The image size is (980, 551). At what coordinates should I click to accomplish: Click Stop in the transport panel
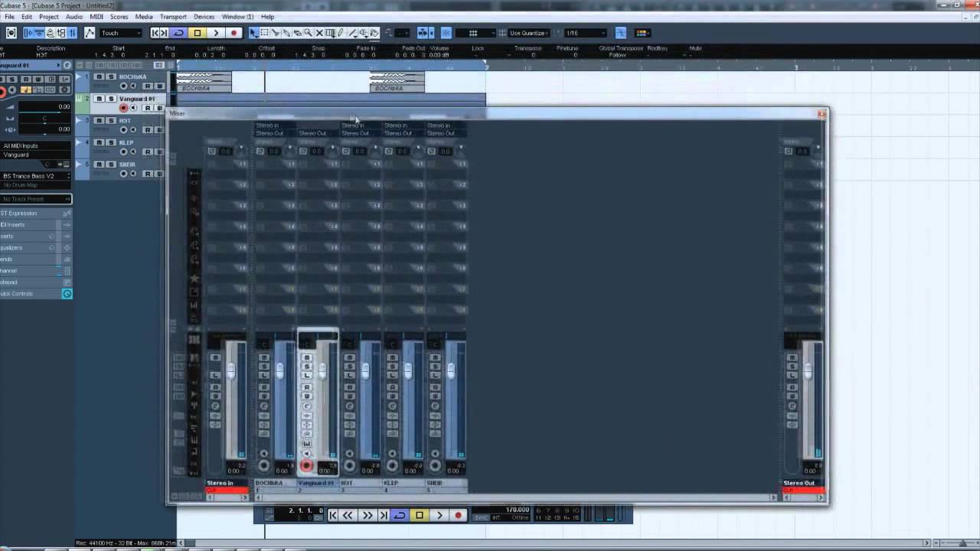pos(419,516)
